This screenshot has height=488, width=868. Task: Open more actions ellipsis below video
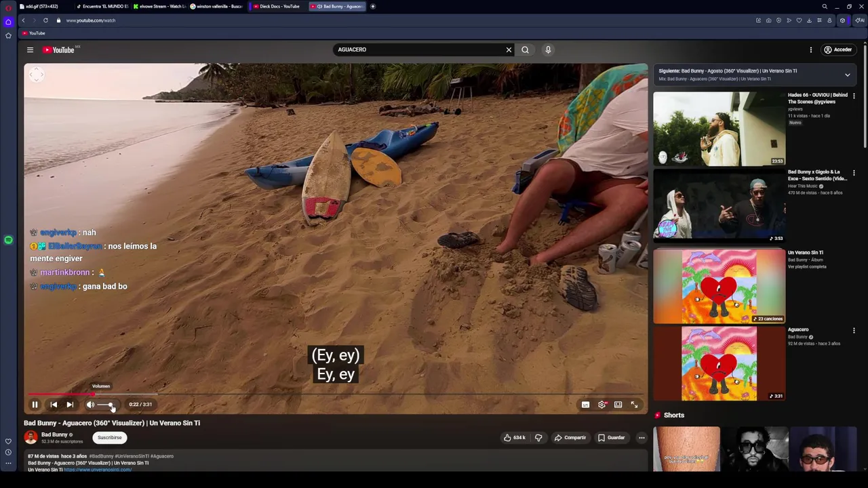click(642, 438)
